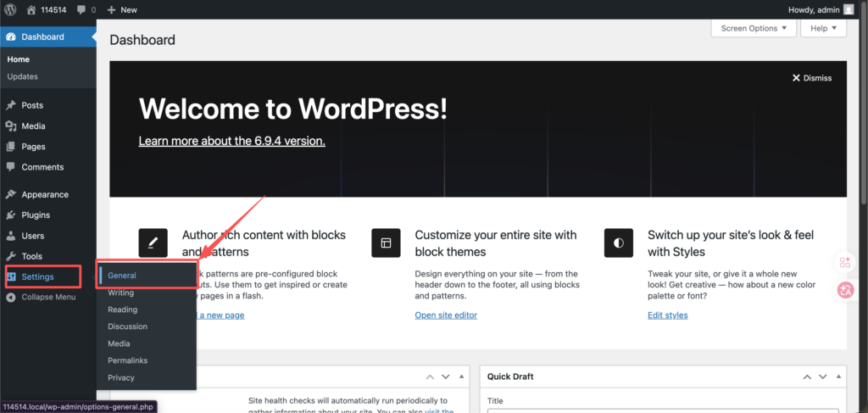
Task: Move Quick Draft widget up
Action: (807, 377)
